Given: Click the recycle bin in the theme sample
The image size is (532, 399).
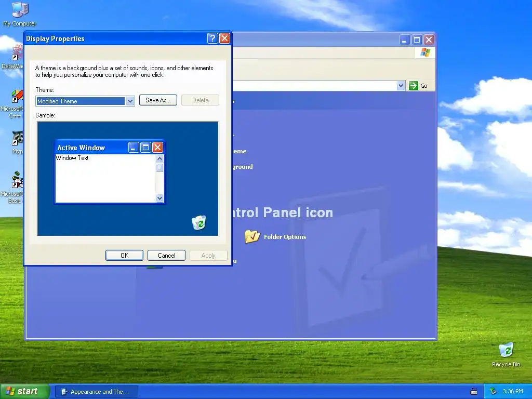Looking at the screenshot, I should 199,222.
